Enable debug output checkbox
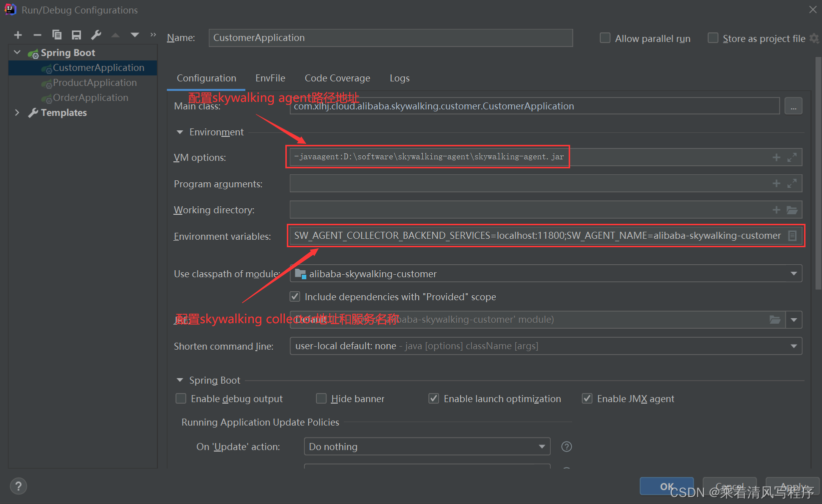 pos(181,399)
